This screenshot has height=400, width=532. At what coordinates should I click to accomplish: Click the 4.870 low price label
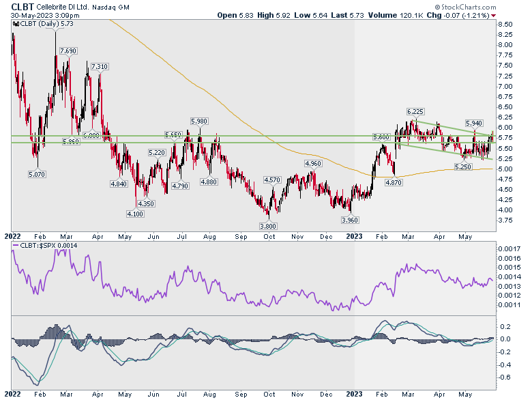(394, 183)
